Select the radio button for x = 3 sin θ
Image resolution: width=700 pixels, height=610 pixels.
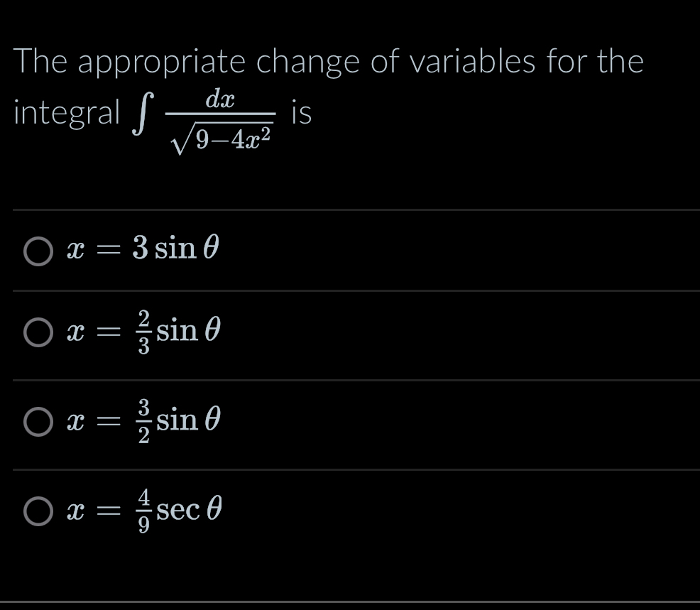(39, 249)
